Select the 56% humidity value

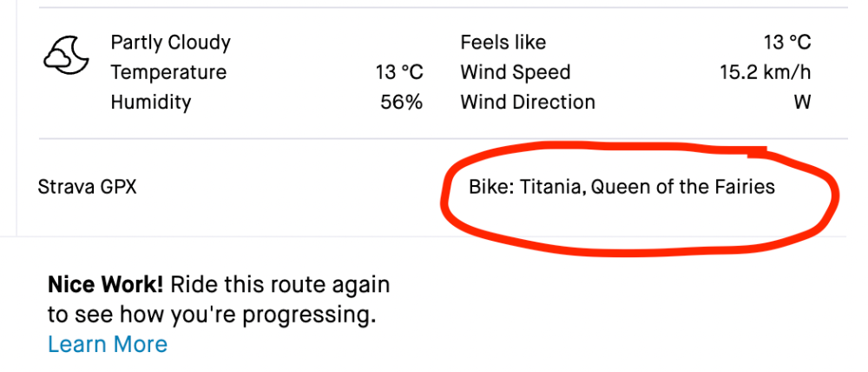401,102
